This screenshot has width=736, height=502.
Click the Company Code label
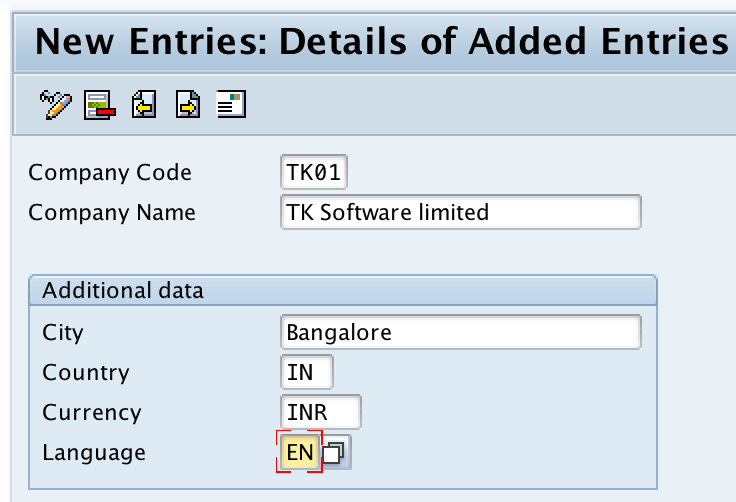tap(110, 172)
